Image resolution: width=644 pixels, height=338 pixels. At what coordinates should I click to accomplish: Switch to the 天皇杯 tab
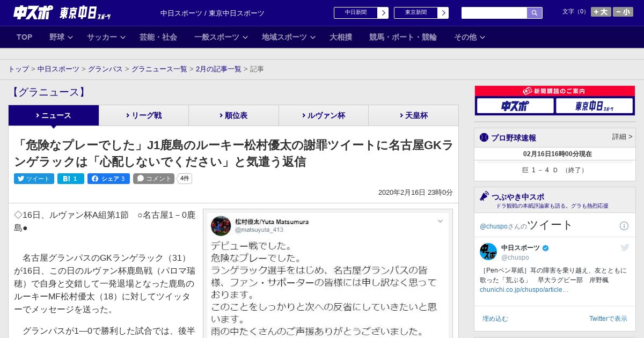pyautogui.click(x=413, y=115)
